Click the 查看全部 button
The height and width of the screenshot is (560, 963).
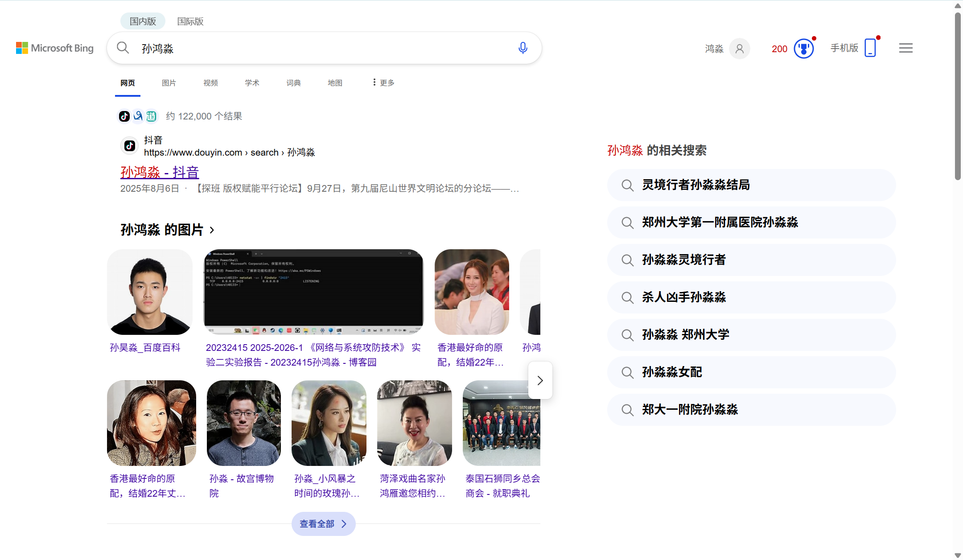click(323, 524)
